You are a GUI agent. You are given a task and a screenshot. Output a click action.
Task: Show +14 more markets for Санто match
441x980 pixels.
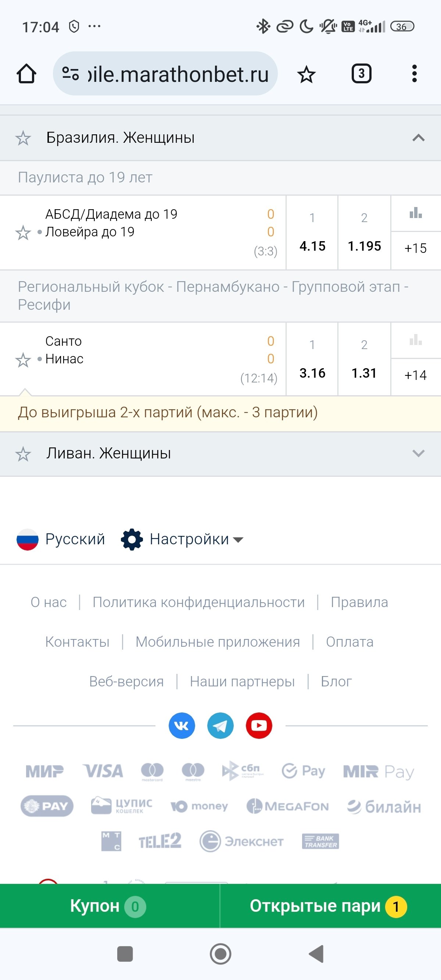416,375
